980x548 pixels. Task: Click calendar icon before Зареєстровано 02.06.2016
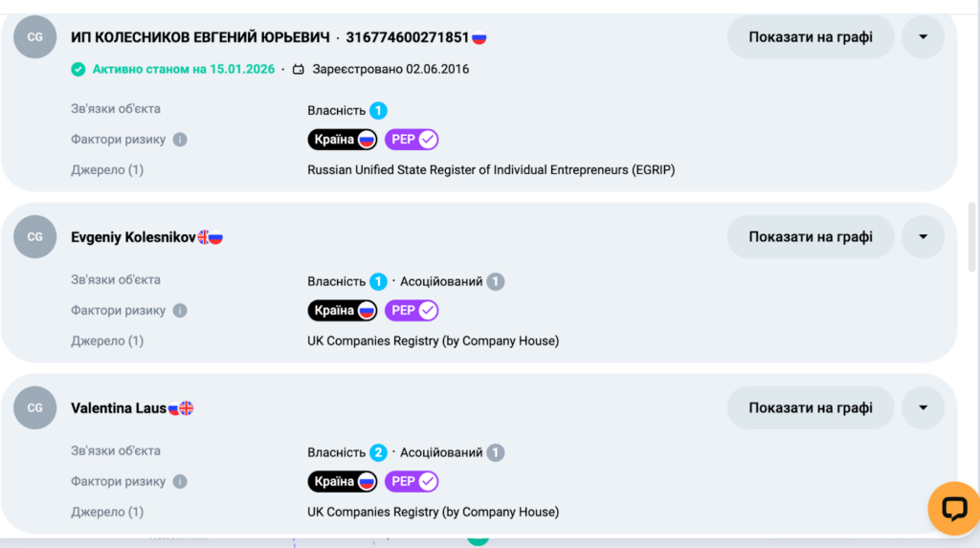point(299,70)
